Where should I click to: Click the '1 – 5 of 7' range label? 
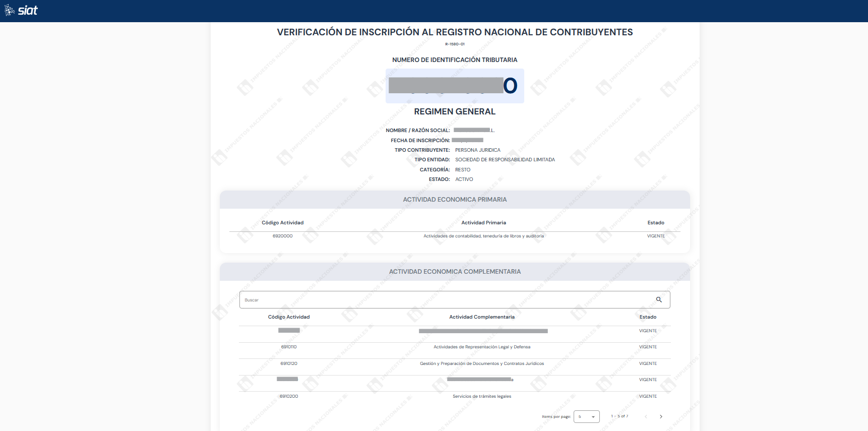pos(619,416)
